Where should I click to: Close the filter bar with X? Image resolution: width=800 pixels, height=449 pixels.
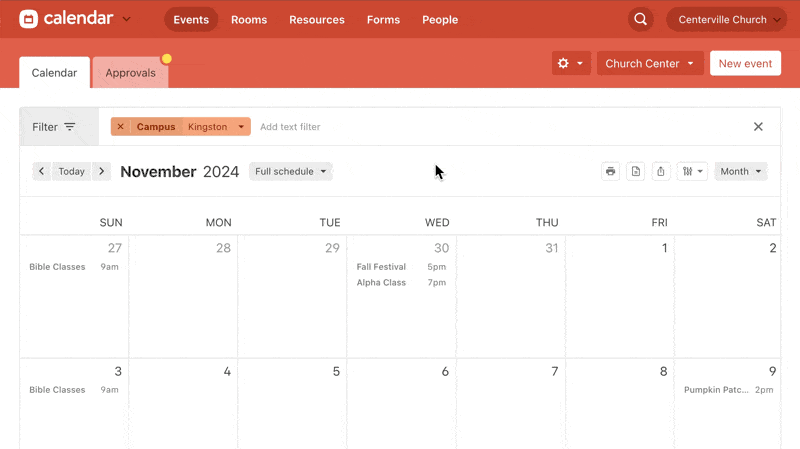(x=758, y=127)
